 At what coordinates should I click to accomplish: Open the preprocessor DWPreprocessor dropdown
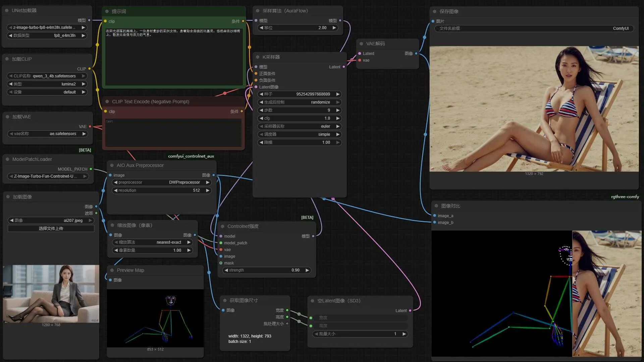[x=161, y=182]
